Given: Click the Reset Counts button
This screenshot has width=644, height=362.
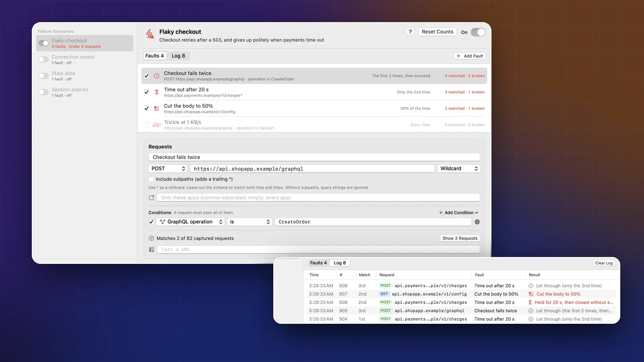Looking at the screenshot, I should (x=438, y=32).
